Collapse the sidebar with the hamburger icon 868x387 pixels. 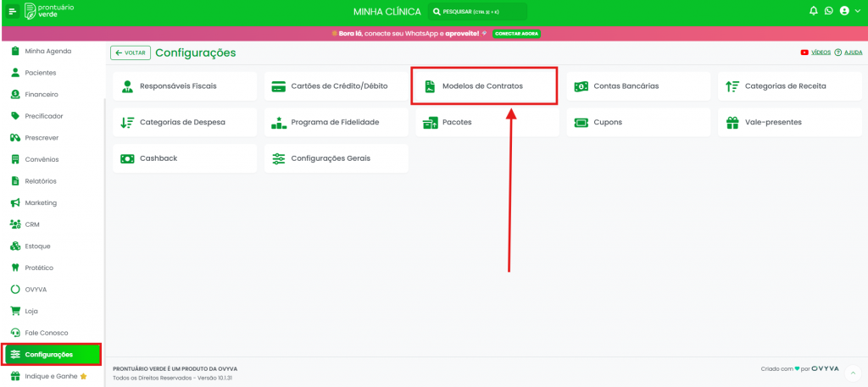tap(12, 11)
